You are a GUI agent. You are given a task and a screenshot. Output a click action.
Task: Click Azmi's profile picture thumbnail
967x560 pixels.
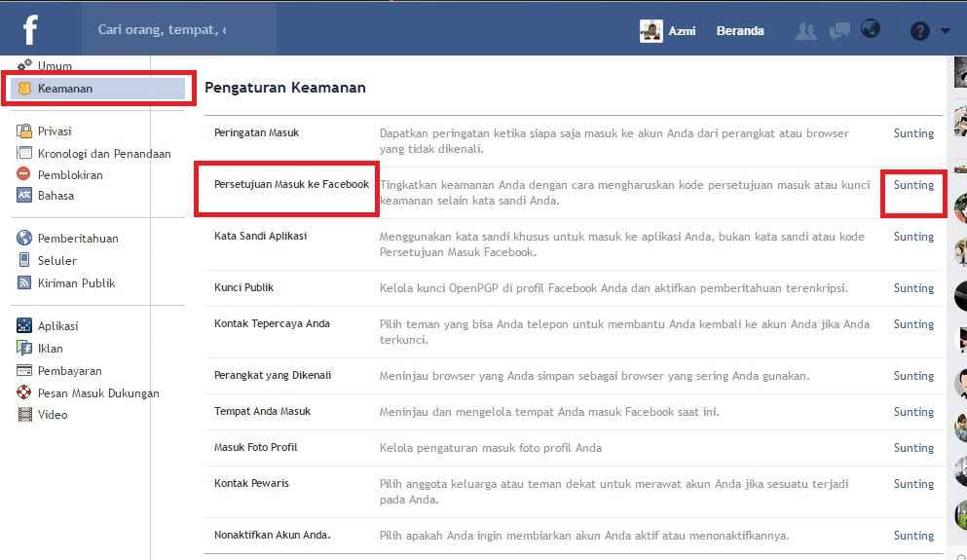click(651, 31)
